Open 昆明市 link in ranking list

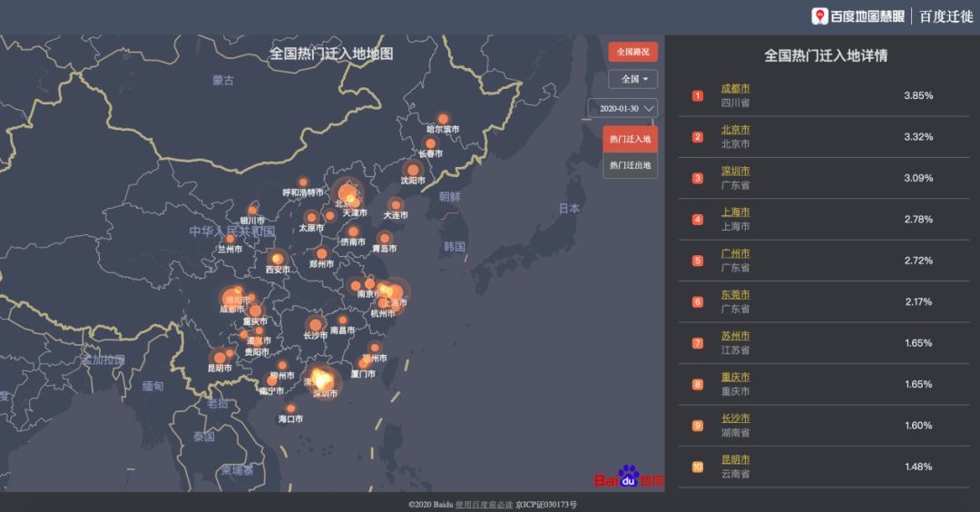[x=735, y=460]
